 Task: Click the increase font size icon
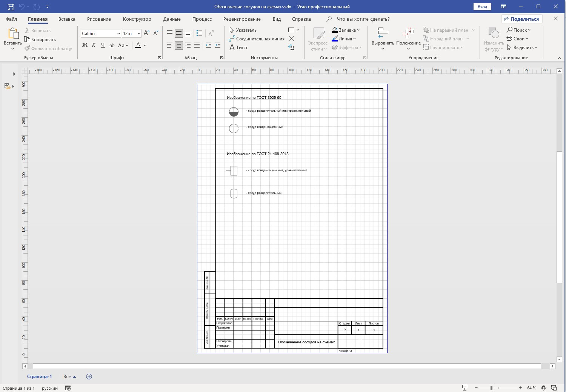coord(147,34)
